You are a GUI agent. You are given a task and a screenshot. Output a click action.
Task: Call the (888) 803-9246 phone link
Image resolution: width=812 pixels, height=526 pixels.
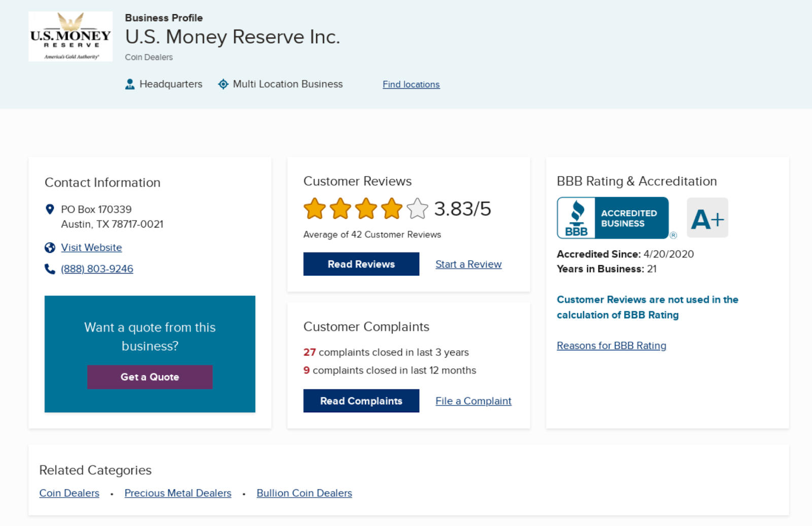point(97,269)
